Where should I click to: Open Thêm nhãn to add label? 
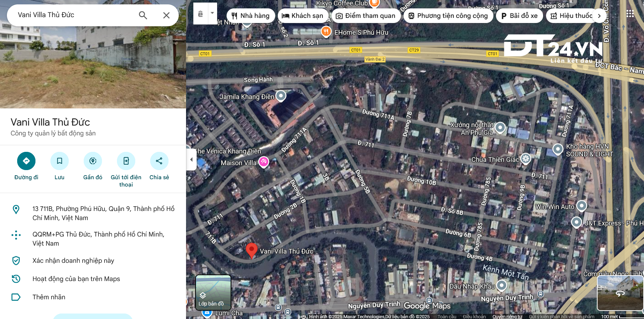tap(49, 297)
